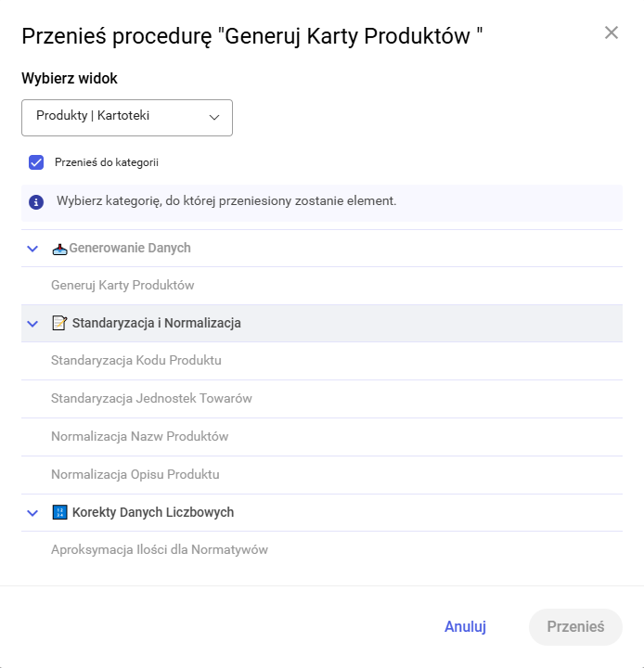Collapse the Standaryzacja i Normalizacja chevron

tap(32, 324)
